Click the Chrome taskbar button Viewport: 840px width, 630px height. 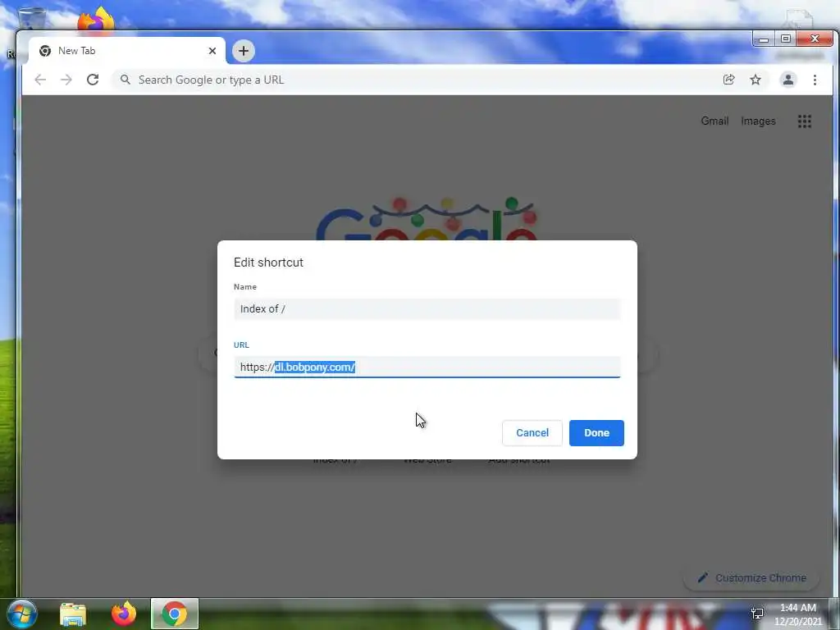175,614
